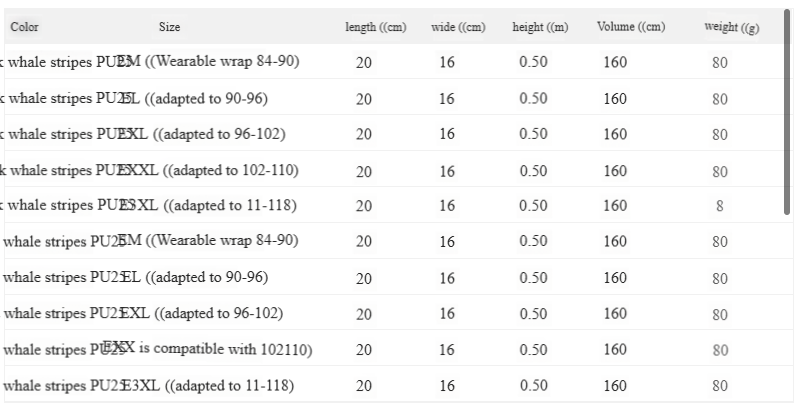Screen dimensions: 801x408
Task: Click the Color column header
Action: point(25,27)
